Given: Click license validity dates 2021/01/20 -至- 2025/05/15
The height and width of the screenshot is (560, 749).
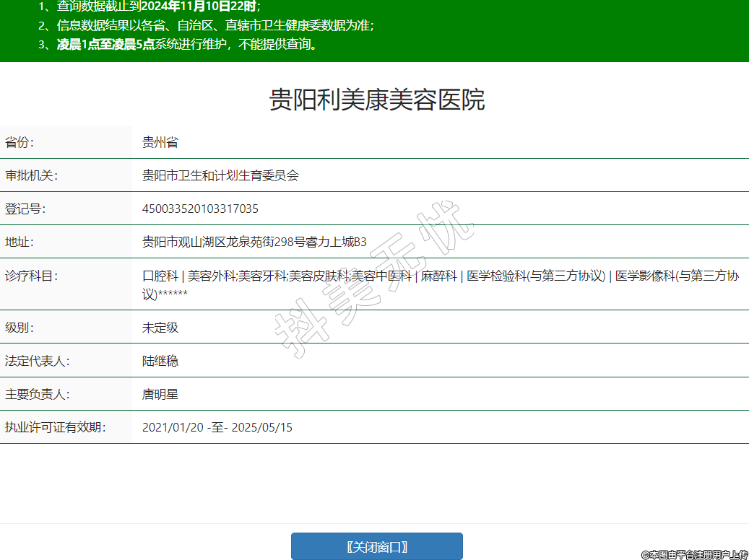Looking at the screenshot, I should point(217,427).
